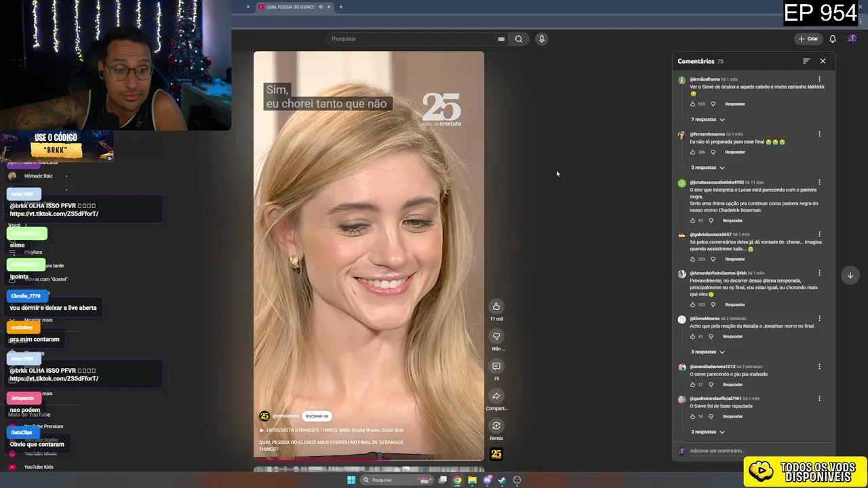Open the Shorts comments button showing 75

[496, 366]
